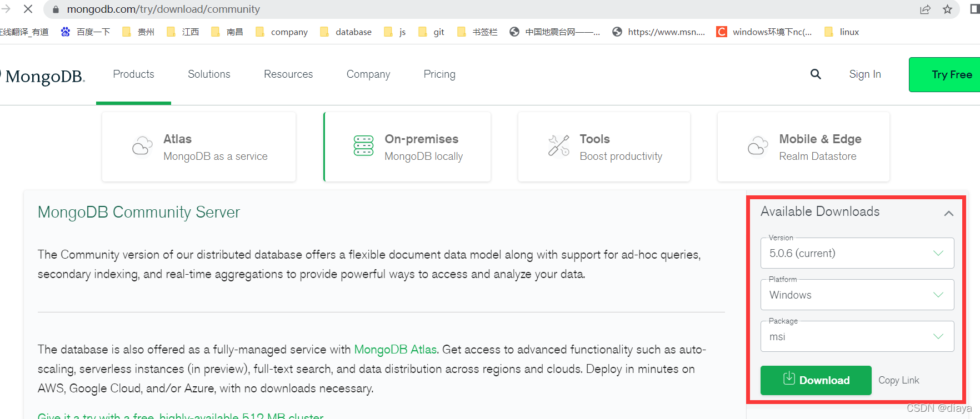980x419 pixels.
Task: Select the Mobile & Edge Realm card
Action: click(x=803, y=147)
